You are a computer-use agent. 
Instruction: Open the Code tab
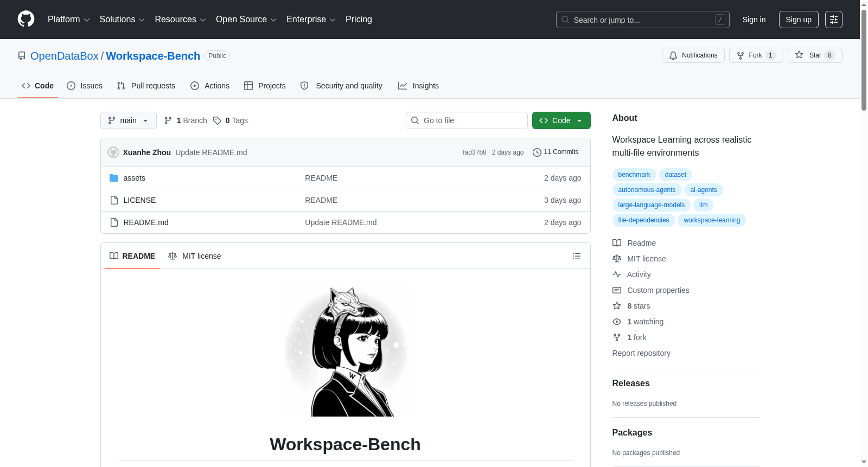38,86
